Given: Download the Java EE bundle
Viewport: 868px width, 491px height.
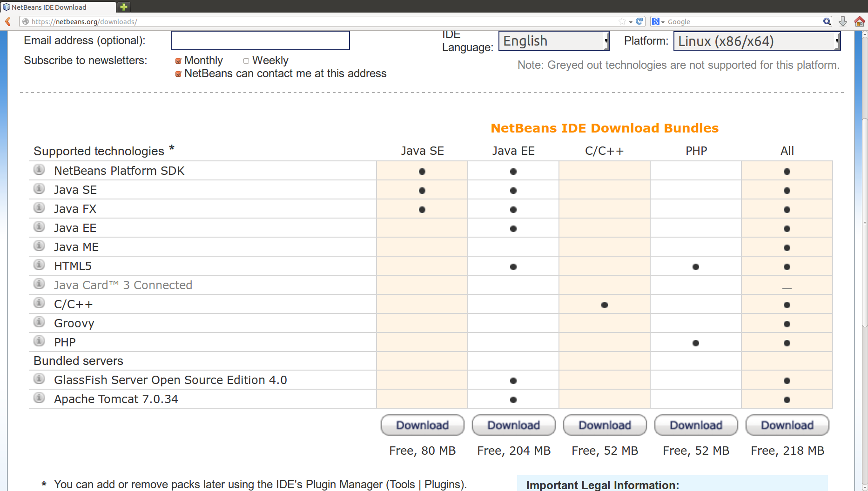Looking at the screenshot, I should tap(514, 425).
